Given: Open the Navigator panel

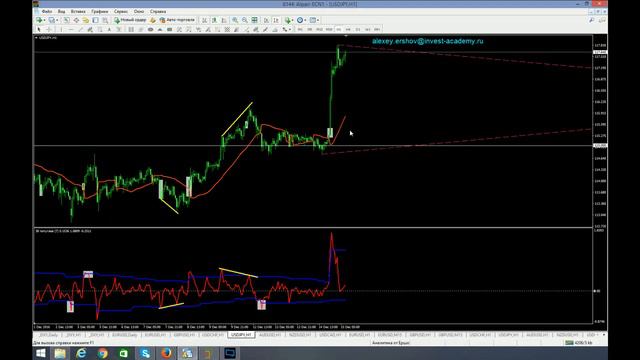Looking at the screenshot, I should tap(86, 20).
